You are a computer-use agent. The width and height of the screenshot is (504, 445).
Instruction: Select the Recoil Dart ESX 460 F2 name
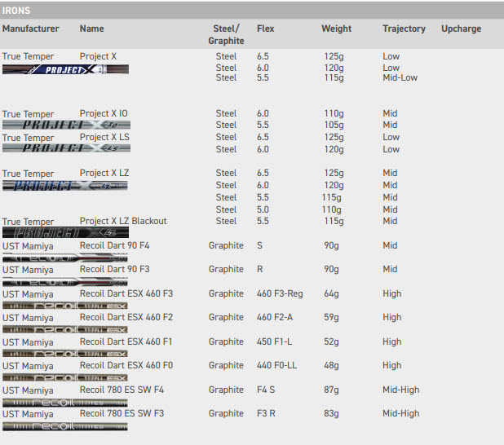[x=126, y=317]
